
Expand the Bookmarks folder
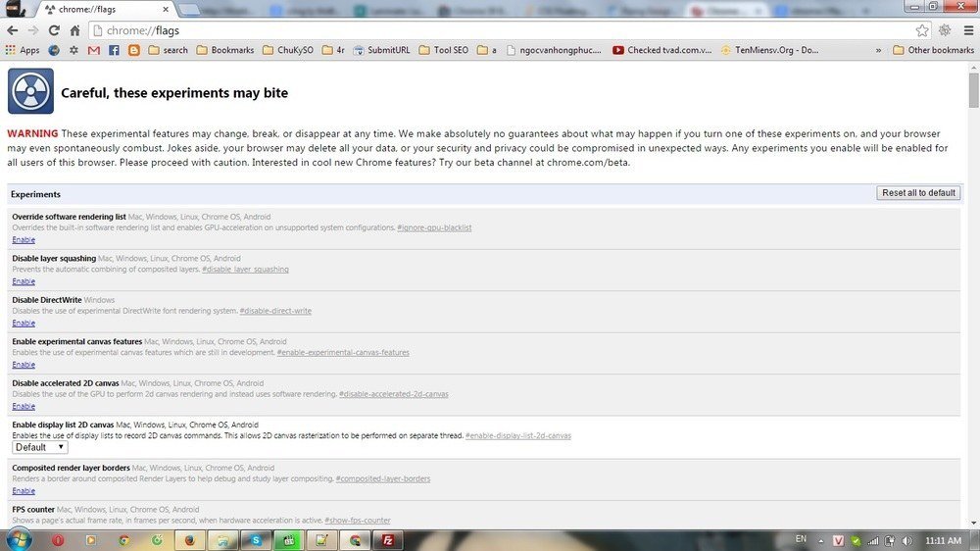[x=225, y=50]
